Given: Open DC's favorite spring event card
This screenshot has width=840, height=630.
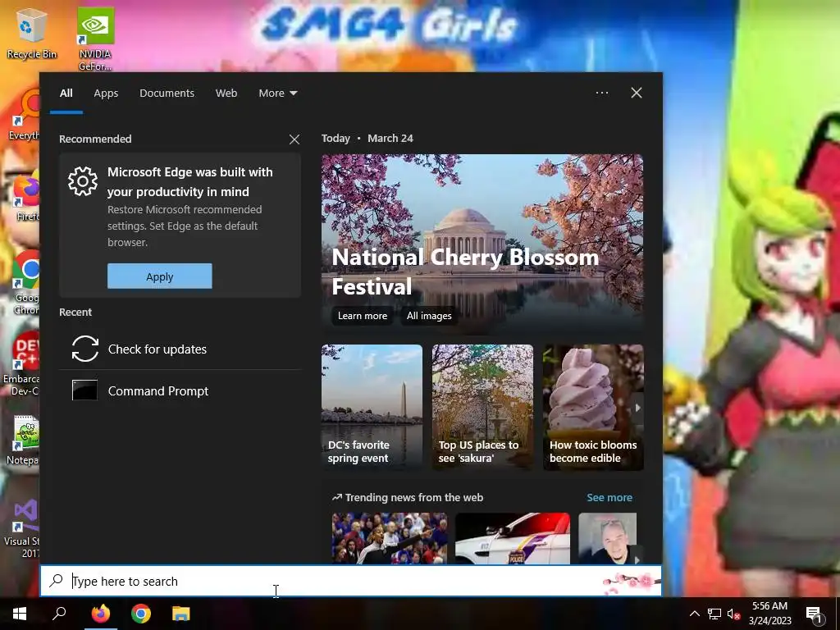Looking at the screenshot, I should tap(372, 408).
